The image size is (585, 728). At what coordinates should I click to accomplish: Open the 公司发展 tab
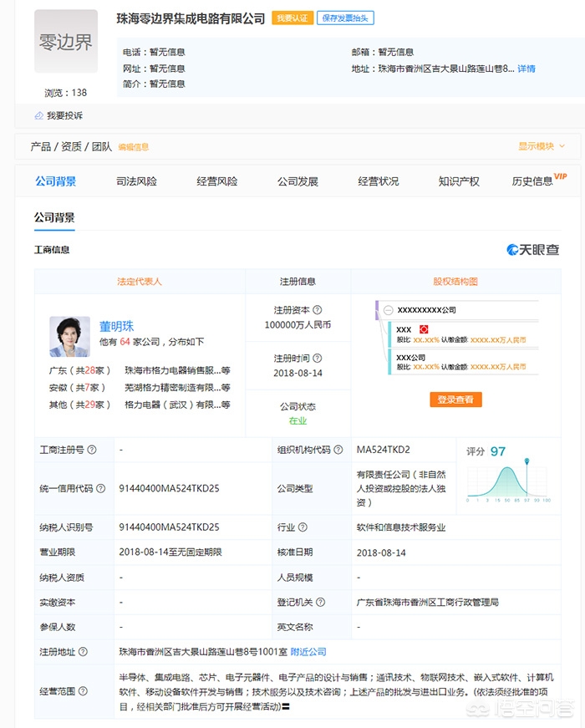[298, 181]
